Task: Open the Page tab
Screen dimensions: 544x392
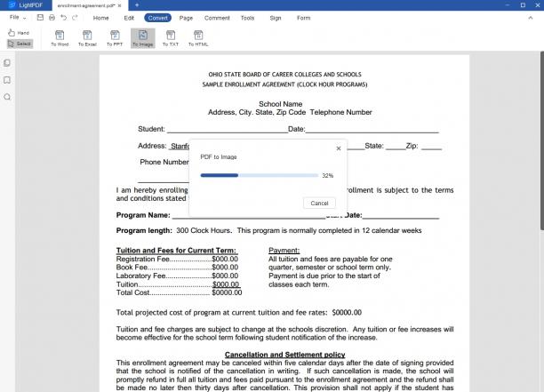Action: [186, 18]
